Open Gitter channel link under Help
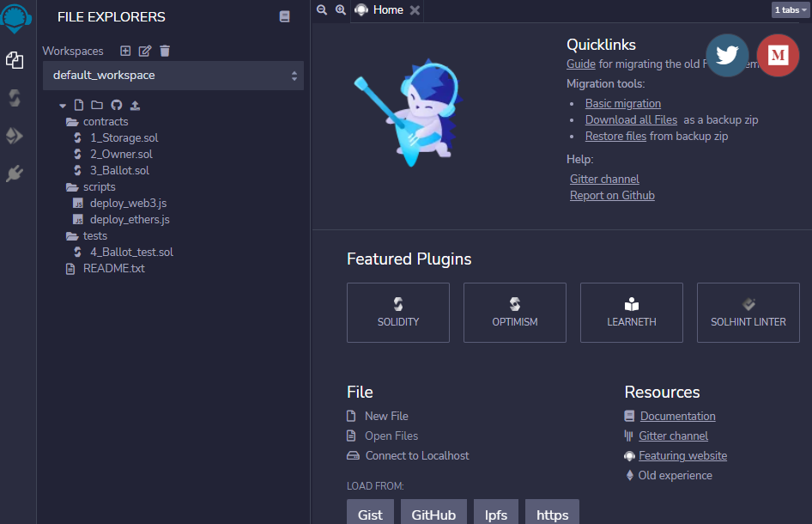The image size is (812, 524). point(604,180)
